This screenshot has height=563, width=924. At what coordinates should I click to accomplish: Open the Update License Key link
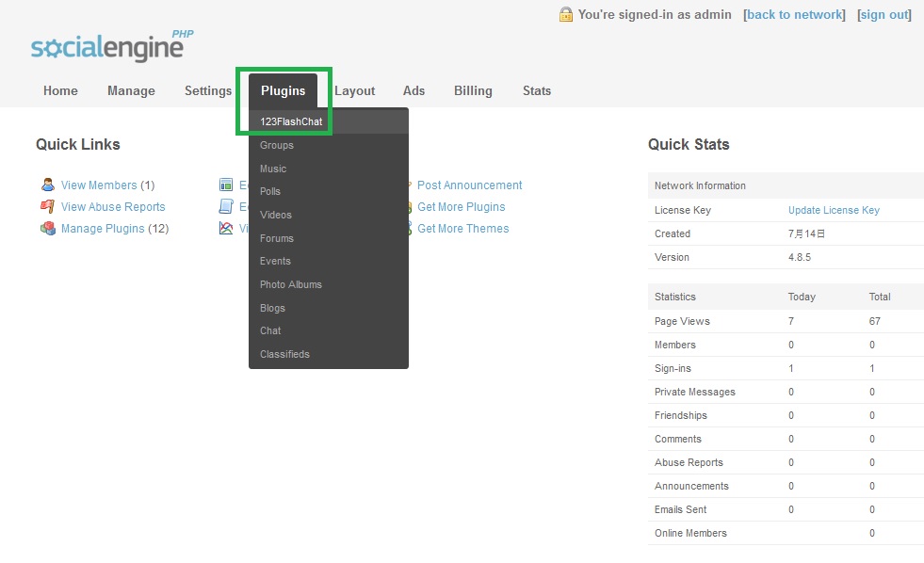pyautogui.click(x=833, y=209)
